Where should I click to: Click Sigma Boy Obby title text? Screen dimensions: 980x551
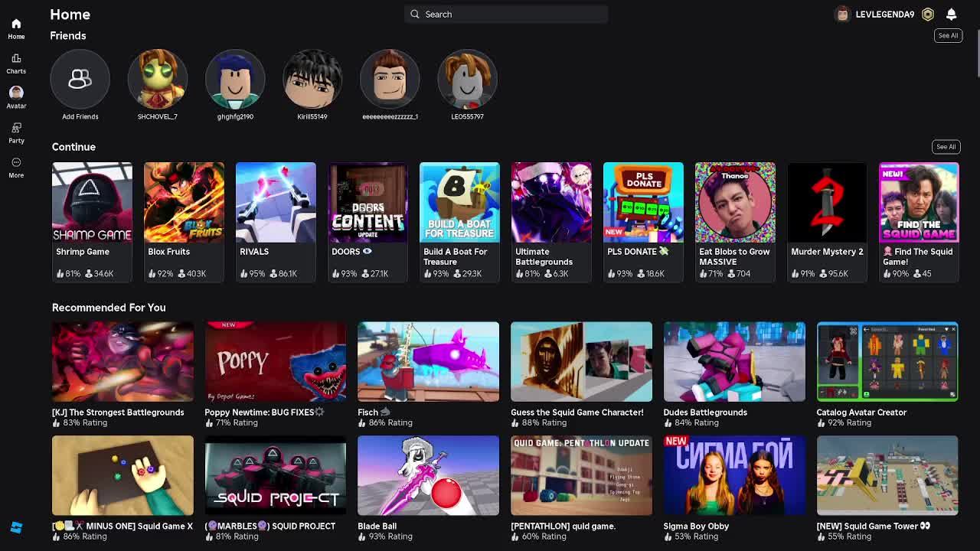click(x=696, y=527)
